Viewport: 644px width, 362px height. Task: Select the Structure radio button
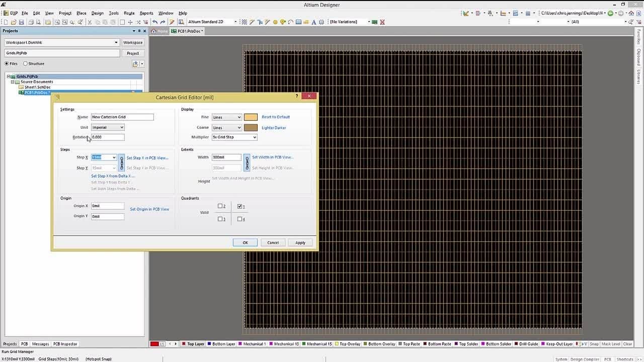pyautogui.click(x=25, y=64)
